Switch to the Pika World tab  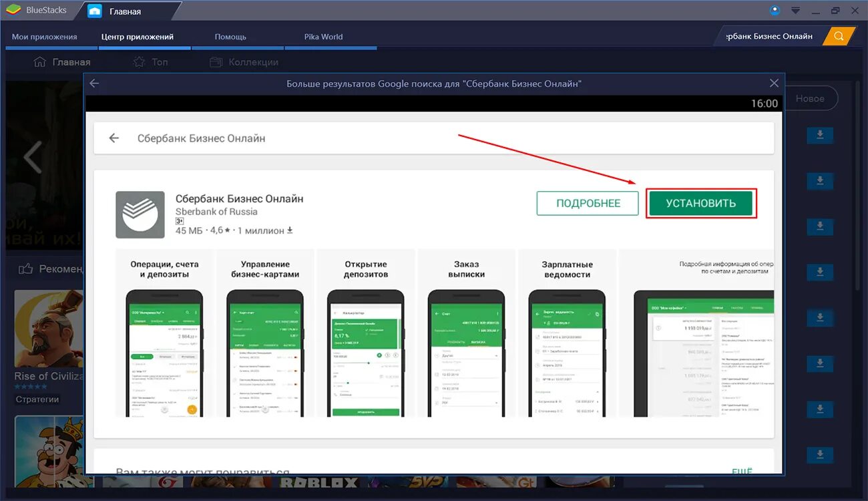coord(323,37)
